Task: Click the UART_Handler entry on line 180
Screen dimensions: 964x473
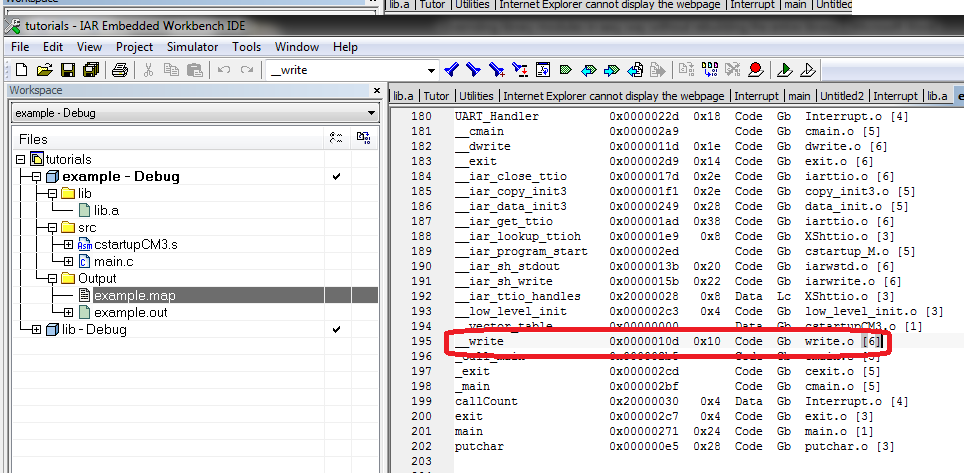Action: 497,116
